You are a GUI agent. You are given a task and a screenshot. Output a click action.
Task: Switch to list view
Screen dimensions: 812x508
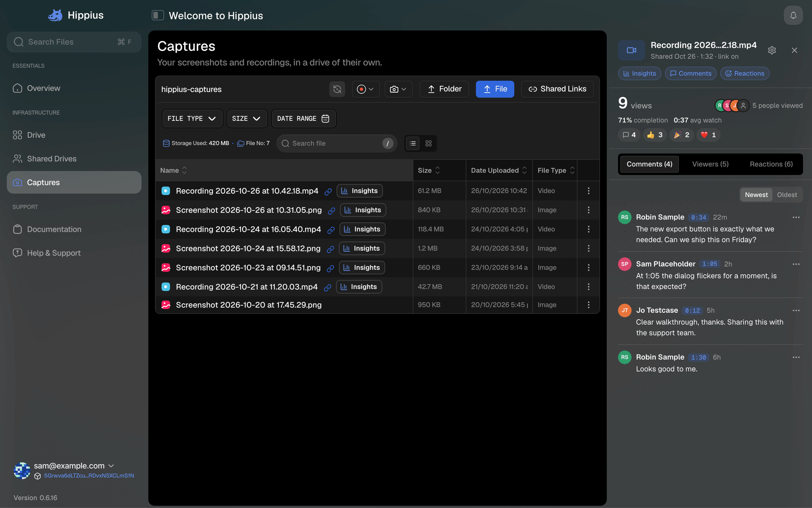click(x=413, y=143)
